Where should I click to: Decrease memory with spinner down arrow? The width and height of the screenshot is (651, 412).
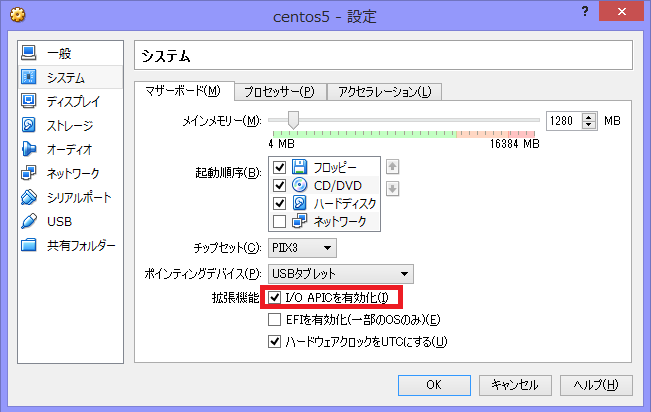[x=589, y=125]
